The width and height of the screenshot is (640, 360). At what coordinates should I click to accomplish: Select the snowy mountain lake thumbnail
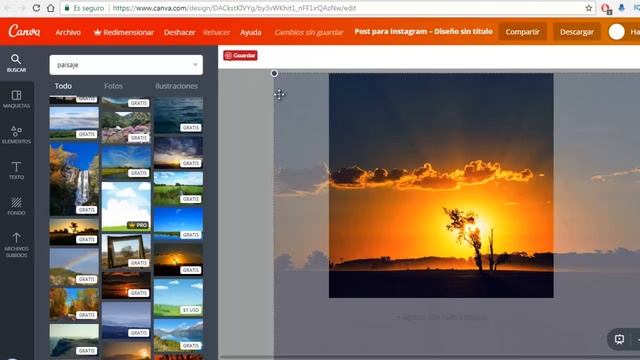(x=178, y=336)
